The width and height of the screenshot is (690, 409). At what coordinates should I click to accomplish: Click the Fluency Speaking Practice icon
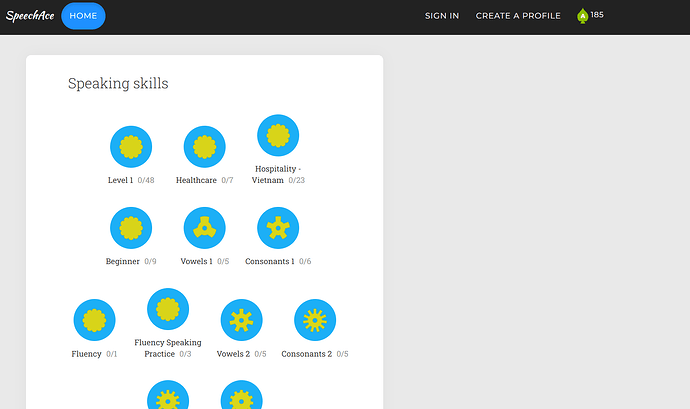168,309
